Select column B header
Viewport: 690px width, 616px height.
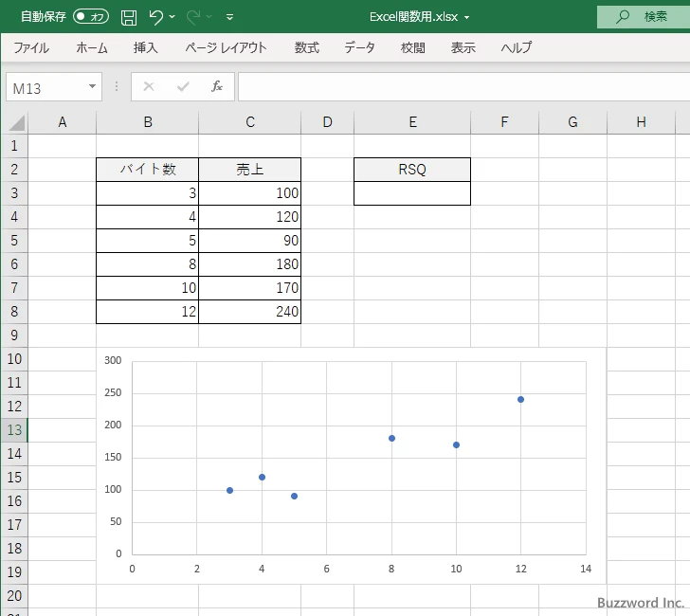pos(148,122)
